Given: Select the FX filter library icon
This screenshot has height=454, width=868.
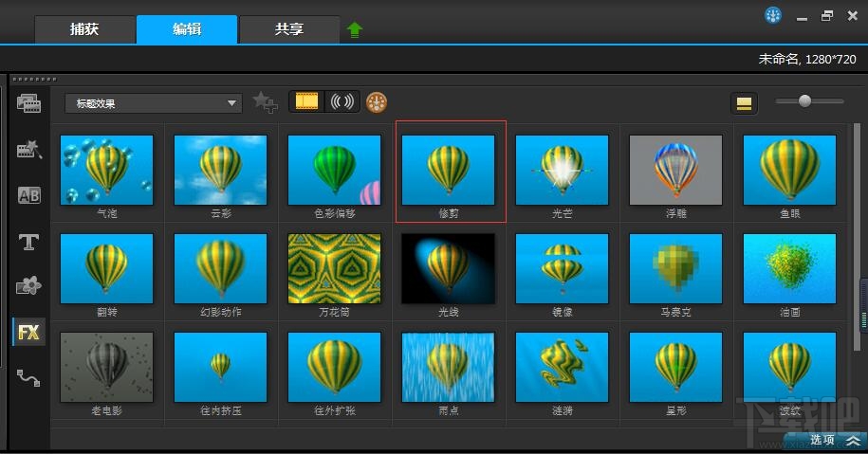Looking at the screenshot, I should point(28,333).
